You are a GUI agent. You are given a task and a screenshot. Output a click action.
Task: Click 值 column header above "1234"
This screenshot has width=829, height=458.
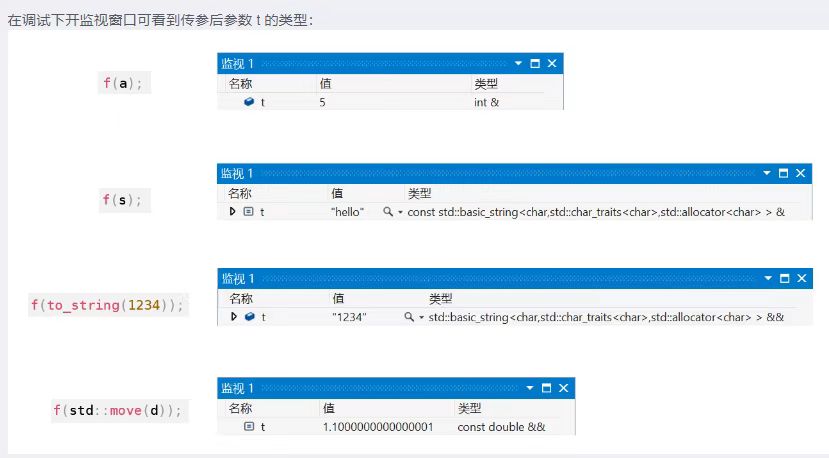[x=338, y=298]
